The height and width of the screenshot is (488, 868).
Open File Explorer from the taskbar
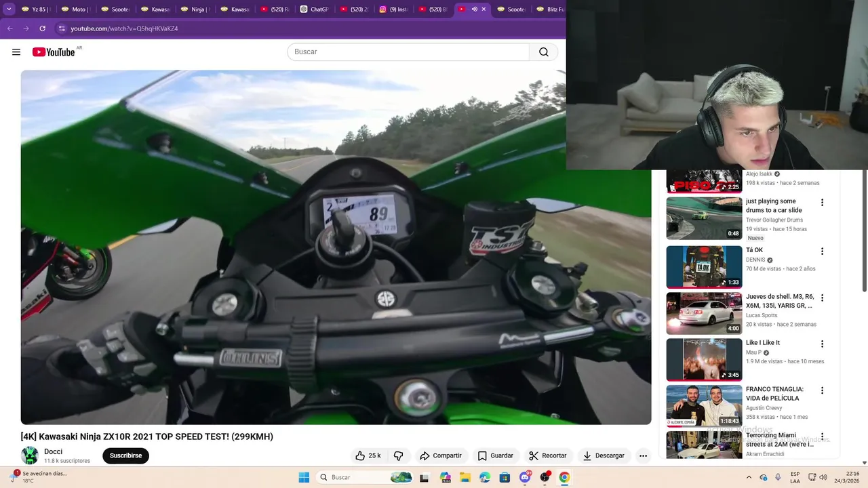point(466,477)
